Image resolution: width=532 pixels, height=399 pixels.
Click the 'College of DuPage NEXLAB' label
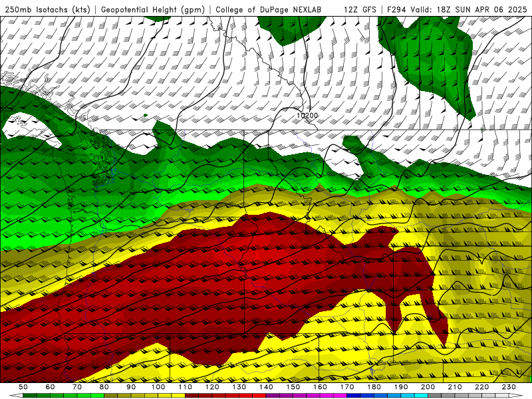pyautogui.click(x=268, y=10)
